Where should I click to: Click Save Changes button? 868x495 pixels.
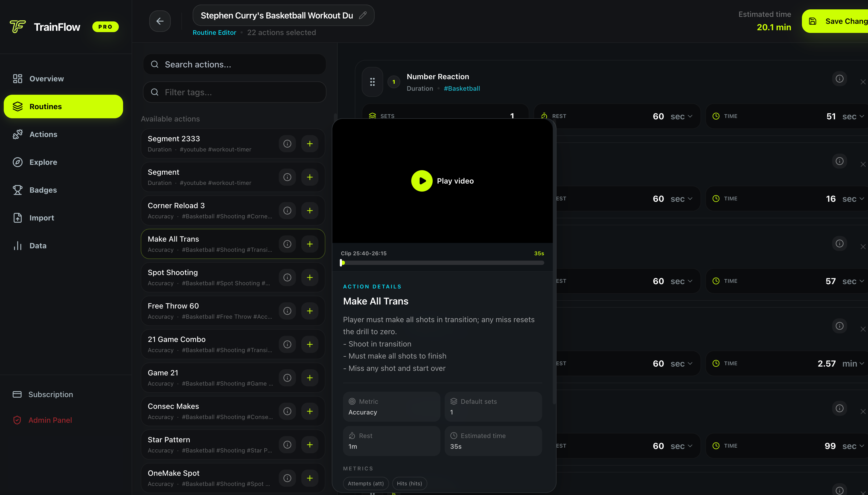point(835,21)
